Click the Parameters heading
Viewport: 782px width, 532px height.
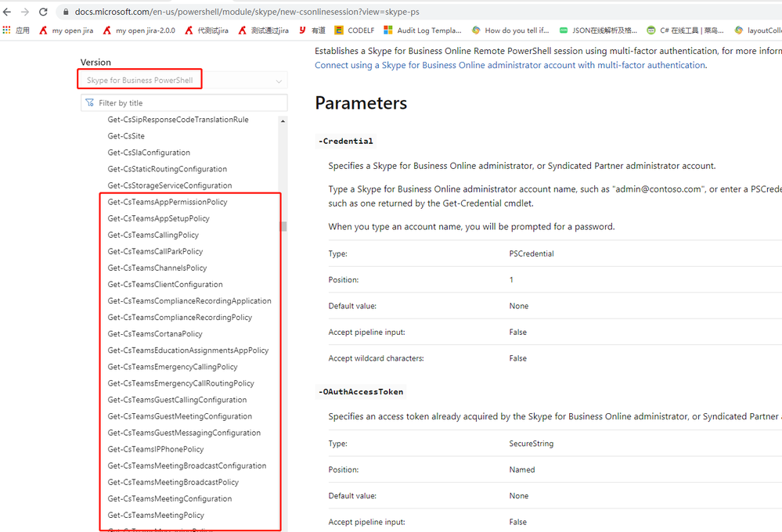(361, 103)
